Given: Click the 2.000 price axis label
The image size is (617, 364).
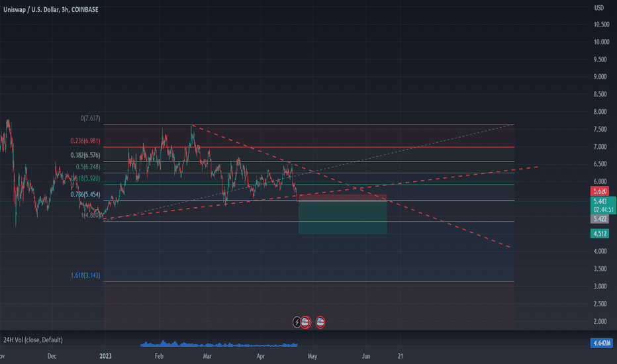Looking at the screenshot, I should coord(600,322).
